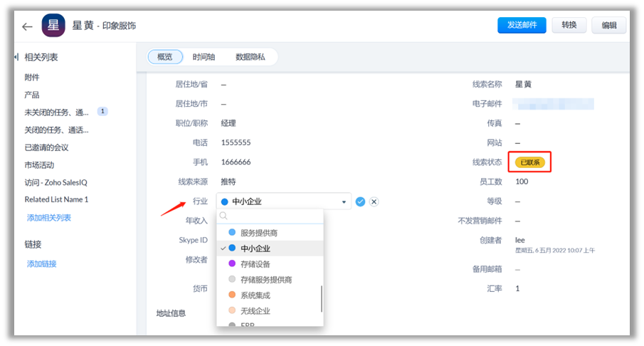
Task: Click the unclosed tasks count badge
Action: [x=102, y=112]
